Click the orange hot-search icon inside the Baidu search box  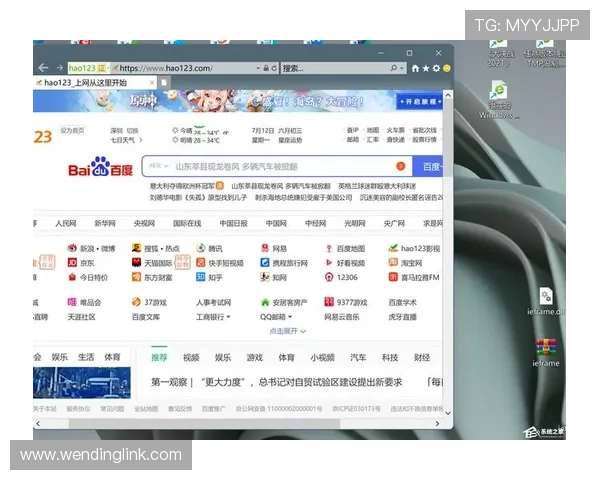point(400,166)
